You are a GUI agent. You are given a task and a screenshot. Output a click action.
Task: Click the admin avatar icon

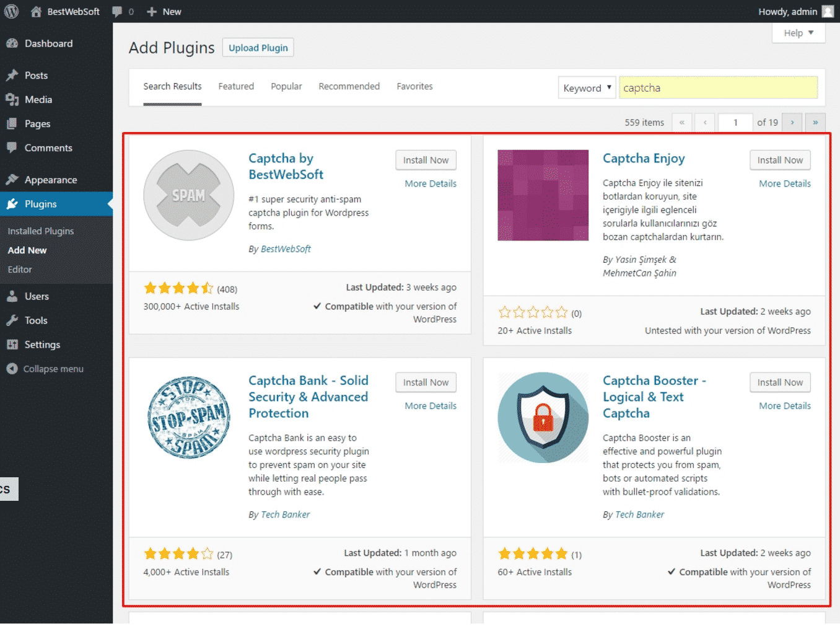pos(828,11)
